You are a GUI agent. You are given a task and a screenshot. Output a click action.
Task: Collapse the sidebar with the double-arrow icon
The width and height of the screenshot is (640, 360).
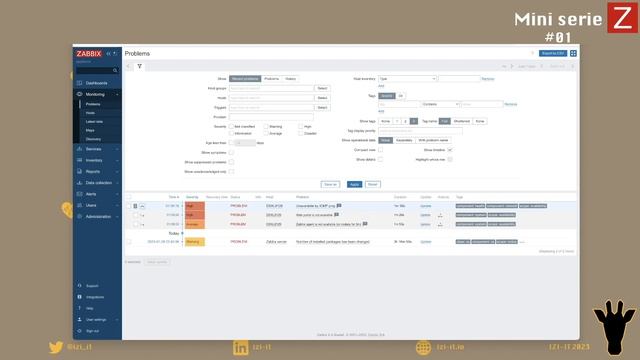point(109,53)
